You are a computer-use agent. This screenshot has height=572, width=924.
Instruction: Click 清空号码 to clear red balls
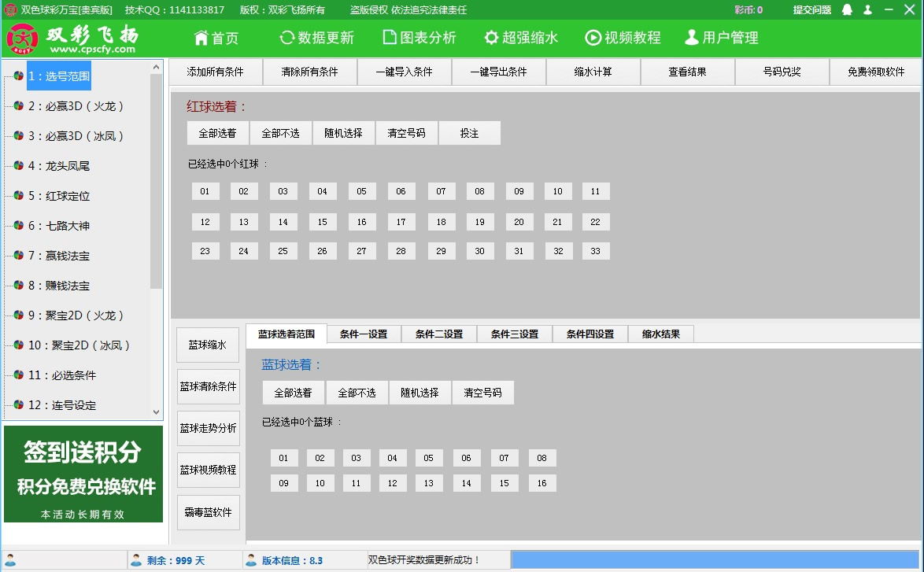(407, 132)
